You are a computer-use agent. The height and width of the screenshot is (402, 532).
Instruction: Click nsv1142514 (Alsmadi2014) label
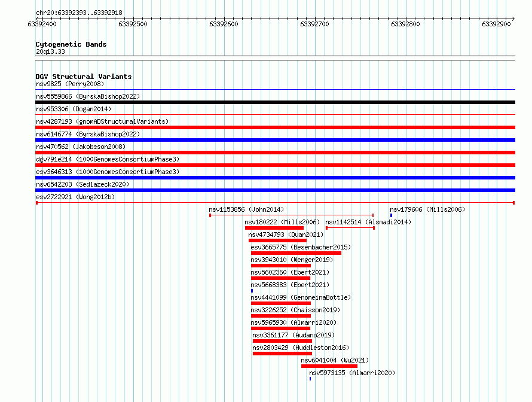pos(368,222)
